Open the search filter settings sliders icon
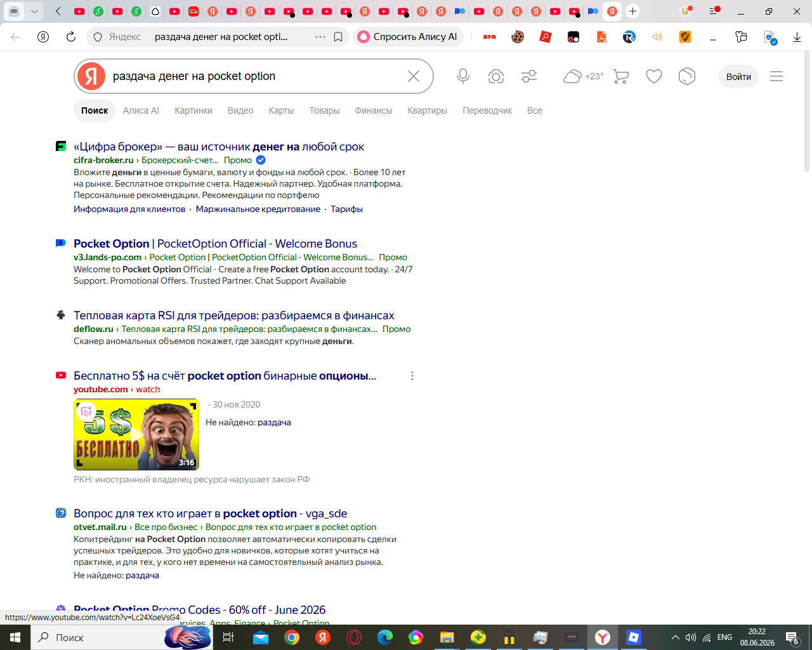Image resolution: width=812 pixels, height=650 pixels. 529,76
